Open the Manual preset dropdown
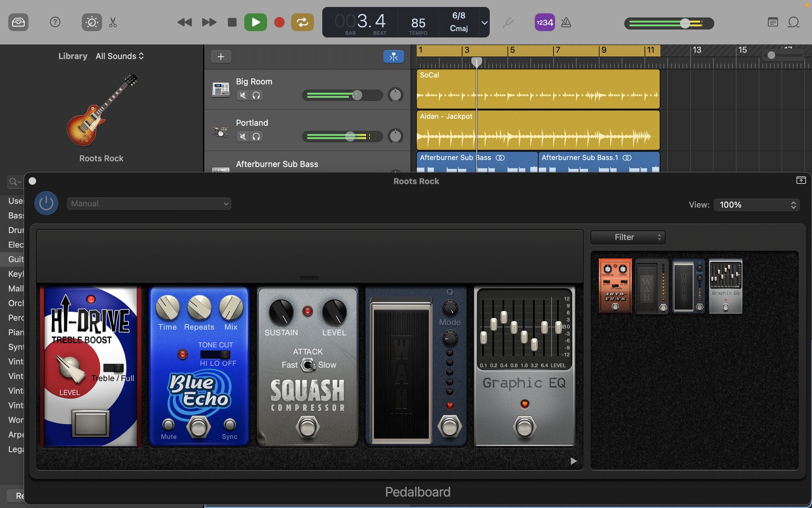The width and height of the screenshot is (812, 508). (148, 204)
